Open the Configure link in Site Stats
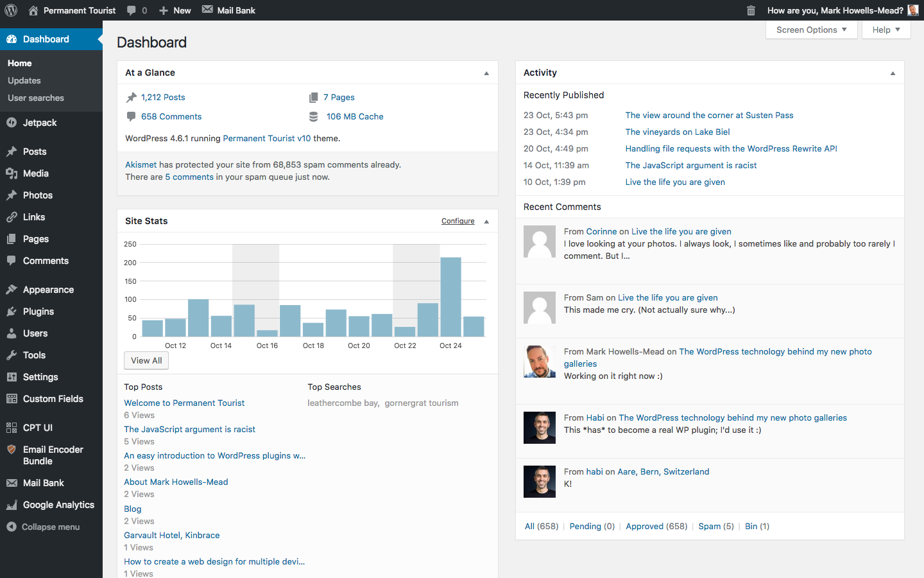Screen dimensions: 924x578 coord(458,221)
